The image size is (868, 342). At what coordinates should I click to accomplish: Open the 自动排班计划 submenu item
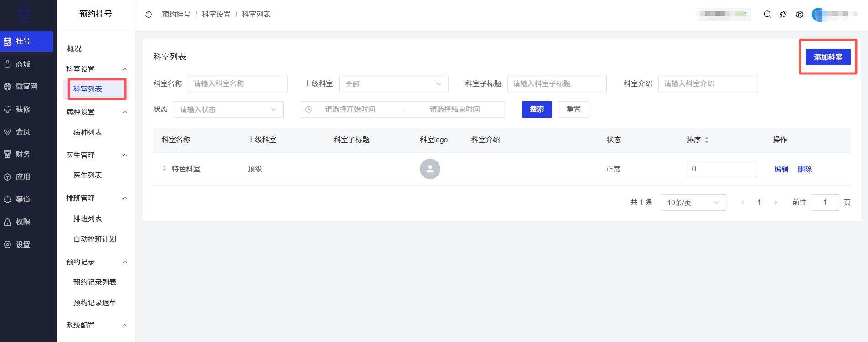coord(95,239)
